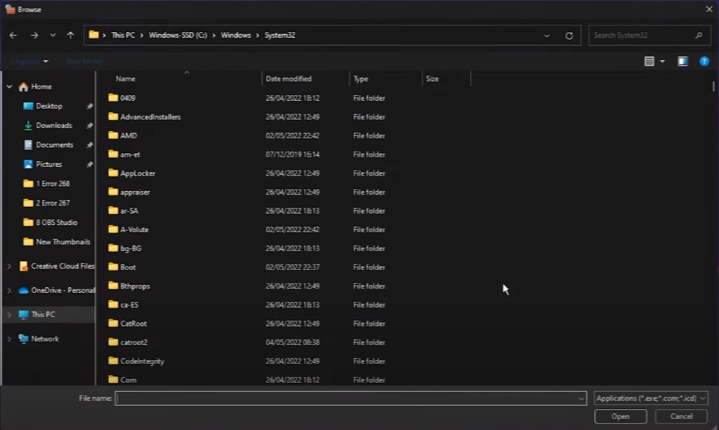Viewport: 719px width, 430px height.
Task: Open Applications file type filter dropdown
Action: tap(651, 398)
